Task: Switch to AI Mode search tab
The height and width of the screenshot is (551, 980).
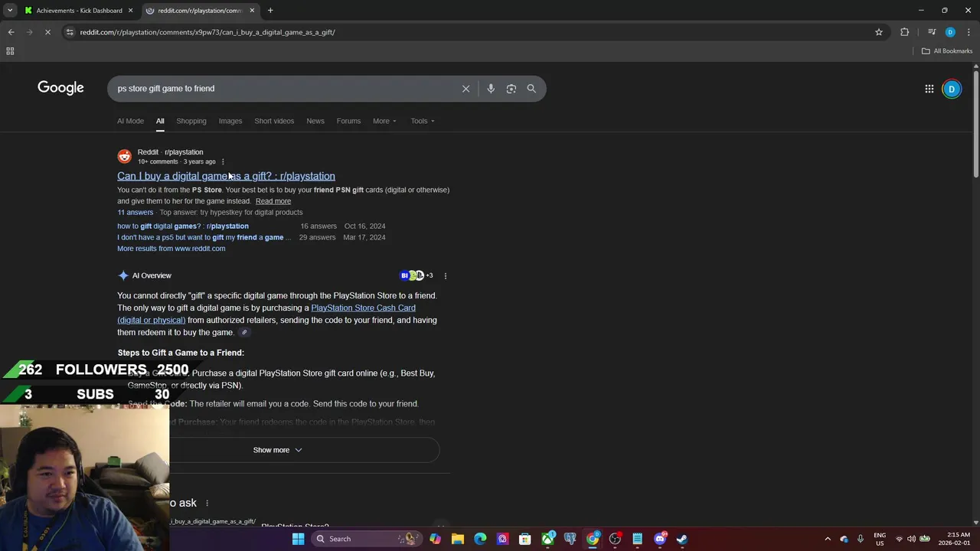Action: (x=130, y=121)
